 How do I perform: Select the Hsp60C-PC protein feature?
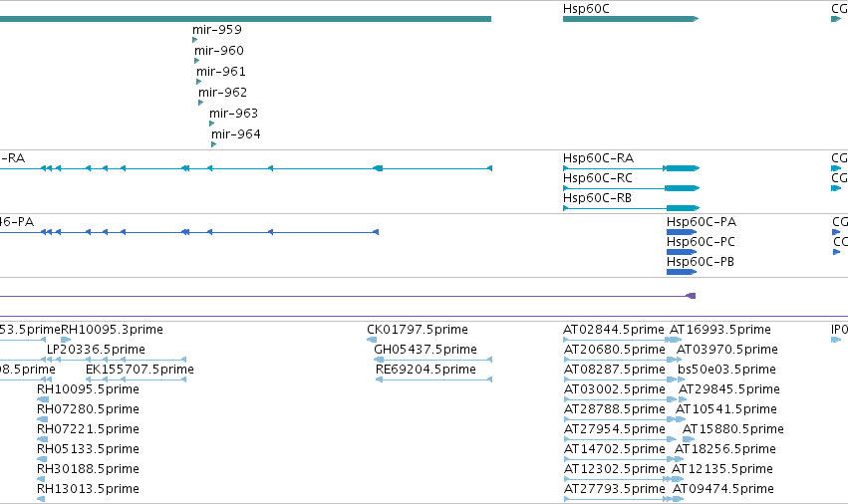tap(682, 252)
